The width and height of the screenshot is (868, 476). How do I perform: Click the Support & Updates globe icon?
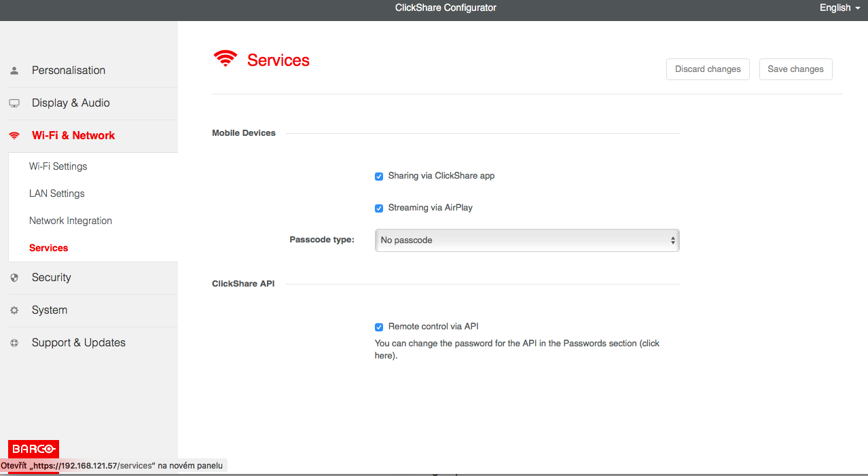pyautogui.click(x=14, y=343)
